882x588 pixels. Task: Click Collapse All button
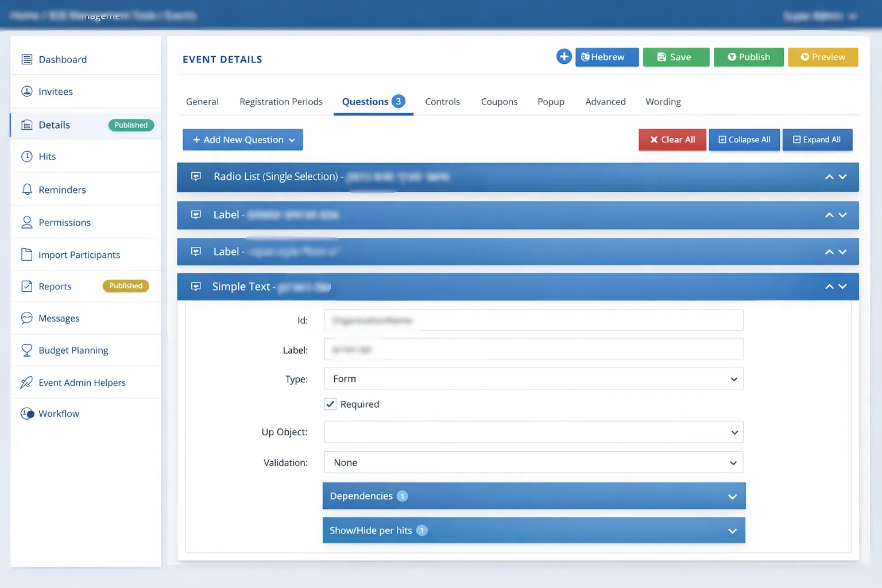pos(744,140)
